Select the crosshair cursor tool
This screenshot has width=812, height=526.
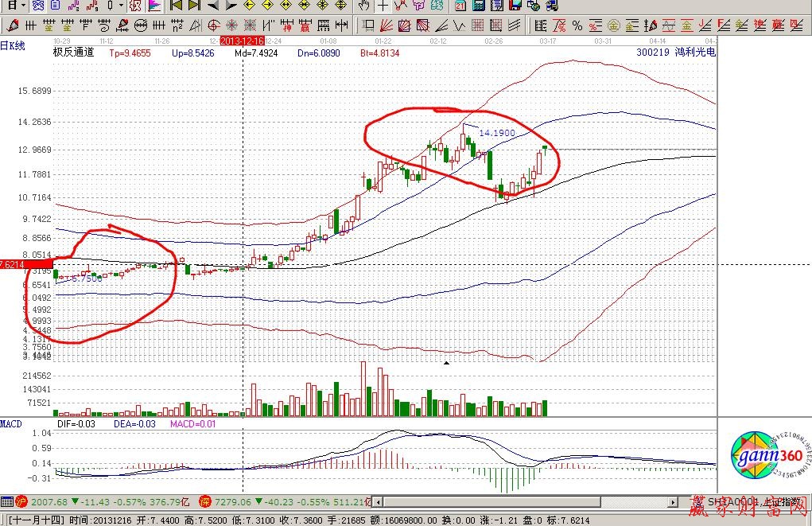pos(383,6)
